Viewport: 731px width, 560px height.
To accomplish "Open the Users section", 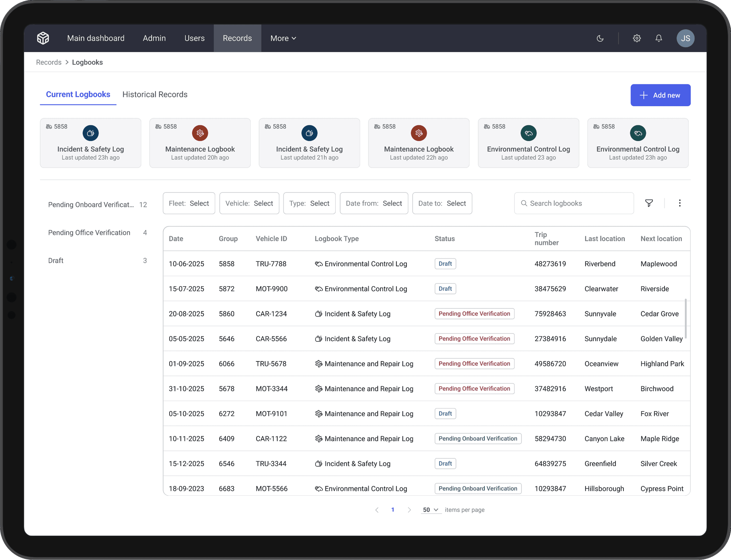I will pos(194,38).
